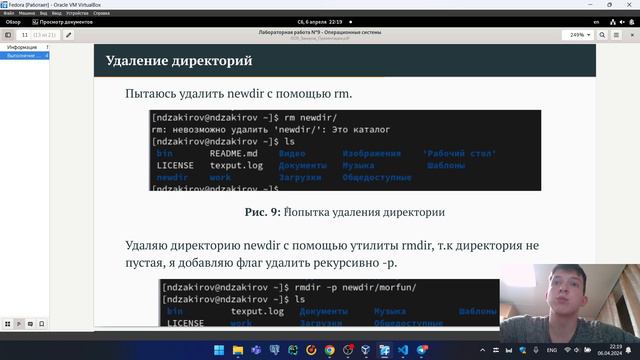Screen dimensions: 640x360
Task: Click the network icon in GNOME top bar
Action: (613, 22)
